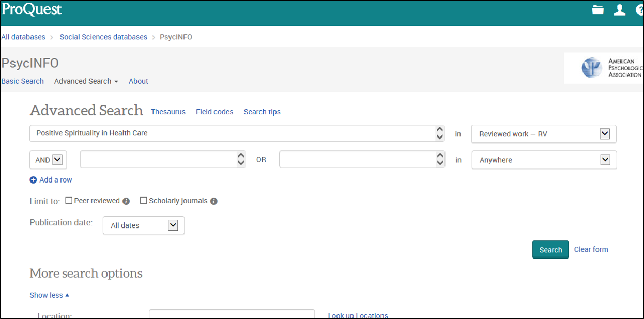Click the Peer reviewed info icon

click(x=126, y=201)
